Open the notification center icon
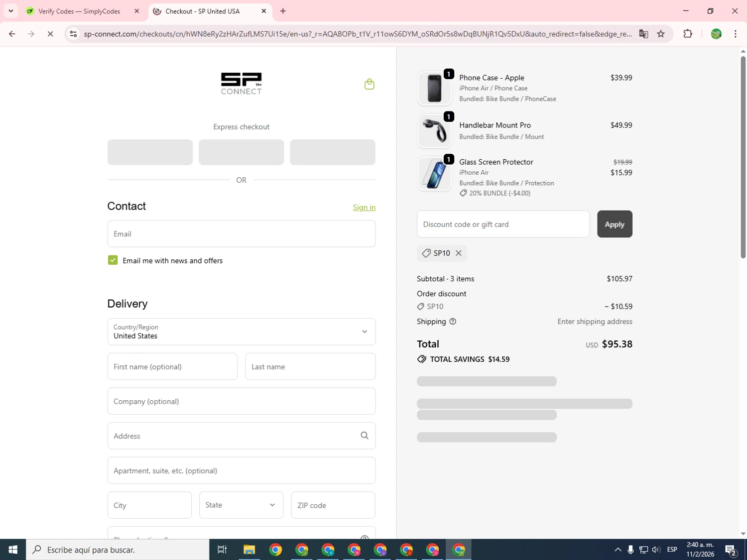This screenshot has height=560, width=747. click(731, 550)
